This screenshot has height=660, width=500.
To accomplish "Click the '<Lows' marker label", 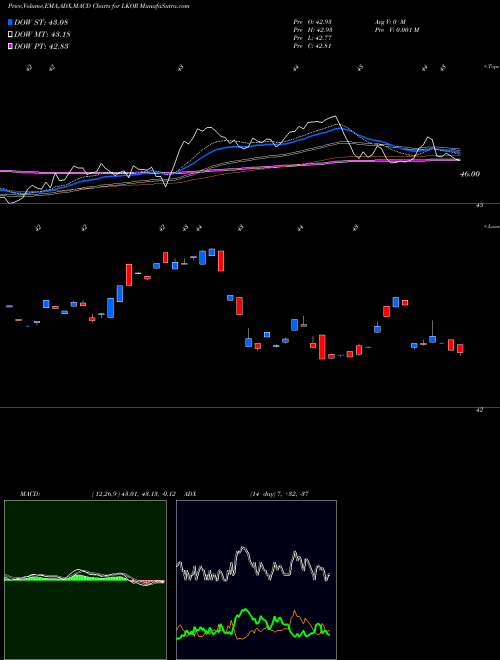I will [x=491, y=226].
